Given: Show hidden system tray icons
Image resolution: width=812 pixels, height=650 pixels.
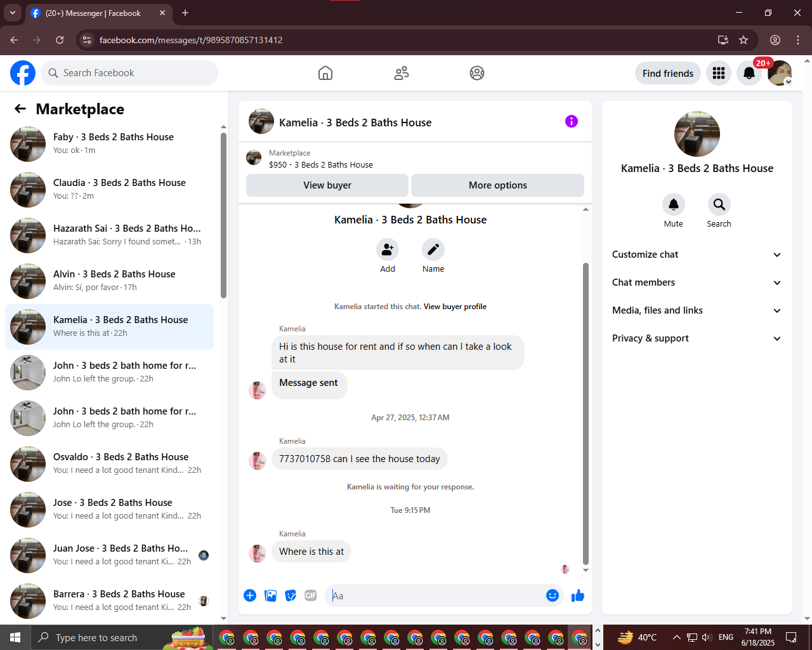Looking at the screenshot, I should point(676,637).
